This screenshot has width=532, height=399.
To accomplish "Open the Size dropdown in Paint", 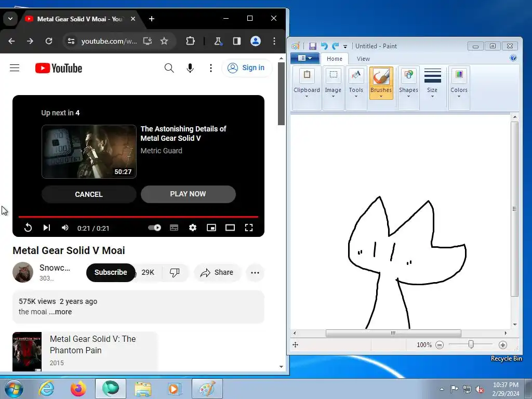I will coord(432,84).
